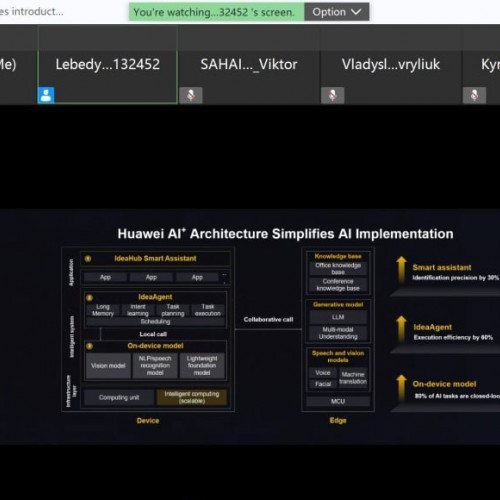
Task: Click the 'Vision model' box
Action: (108, 366)
